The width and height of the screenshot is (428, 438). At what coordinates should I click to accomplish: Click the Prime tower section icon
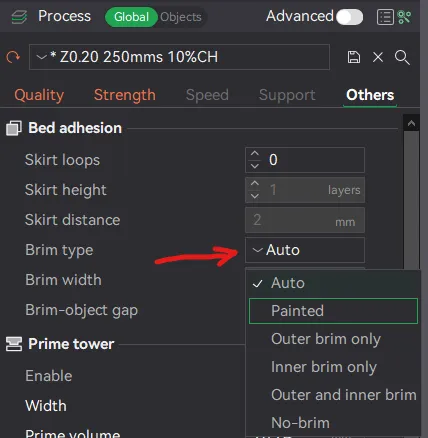pos(14,344)
